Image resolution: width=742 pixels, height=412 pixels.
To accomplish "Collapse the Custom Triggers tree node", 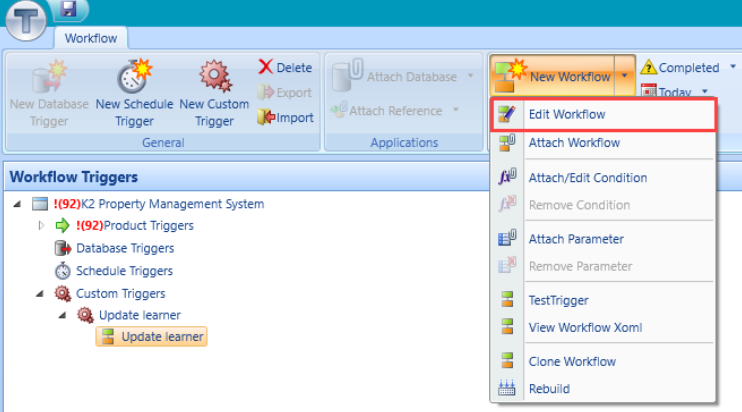I will tap(41, 294).
